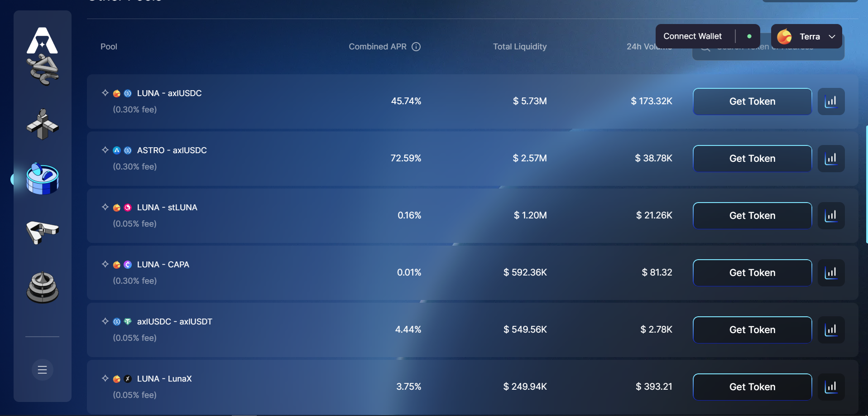
Task: Open chart for LUNA - CAPA pool
Action: [831, 273]
